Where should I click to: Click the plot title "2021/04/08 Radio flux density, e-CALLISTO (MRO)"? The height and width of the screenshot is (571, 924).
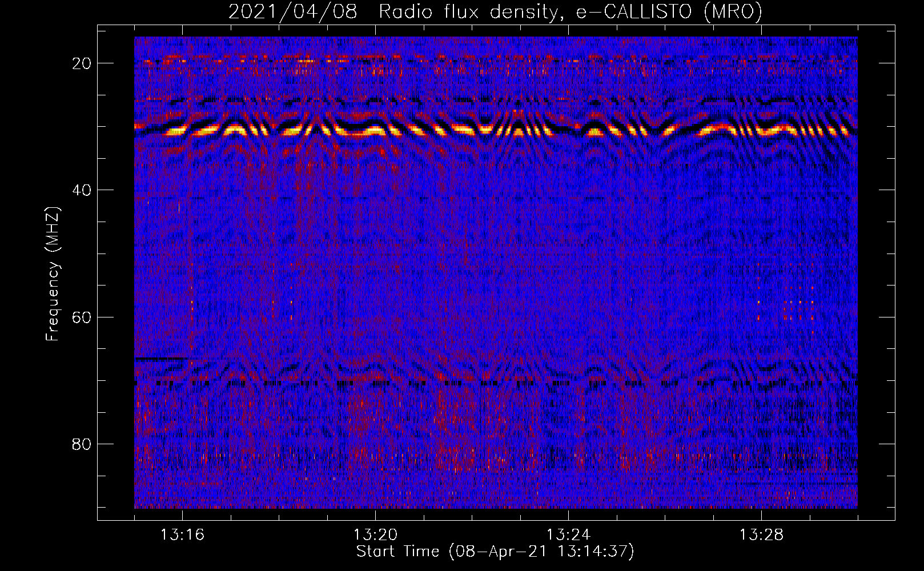[495, 12]
